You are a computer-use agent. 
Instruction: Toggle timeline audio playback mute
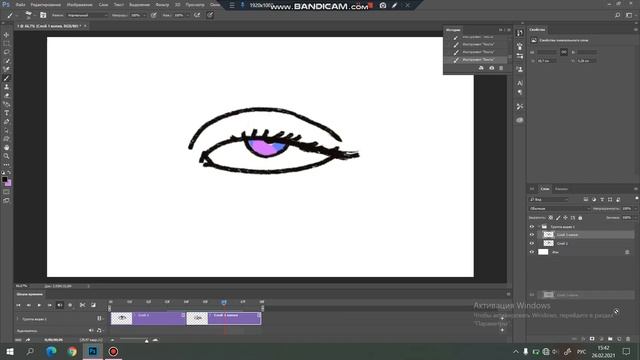tap(60, 305)
